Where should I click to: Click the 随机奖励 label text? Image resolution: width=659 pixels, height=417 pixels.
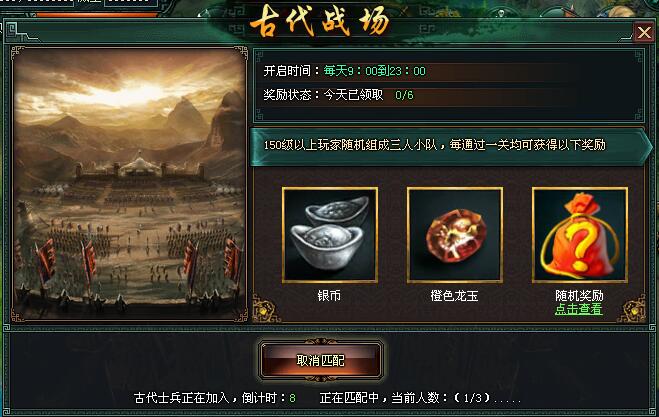pyautogui.click(x=579, y=296)
